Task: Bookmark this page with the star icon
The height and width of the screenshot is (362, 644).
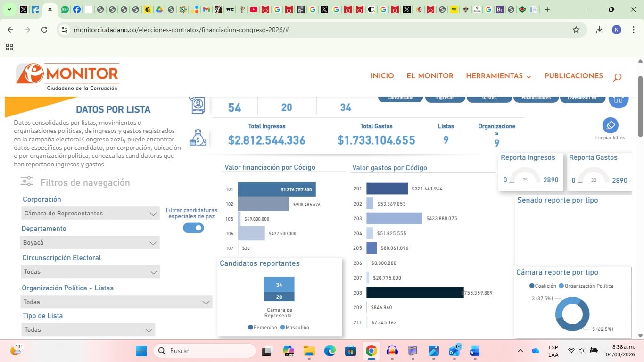Action: pos(576,30)
